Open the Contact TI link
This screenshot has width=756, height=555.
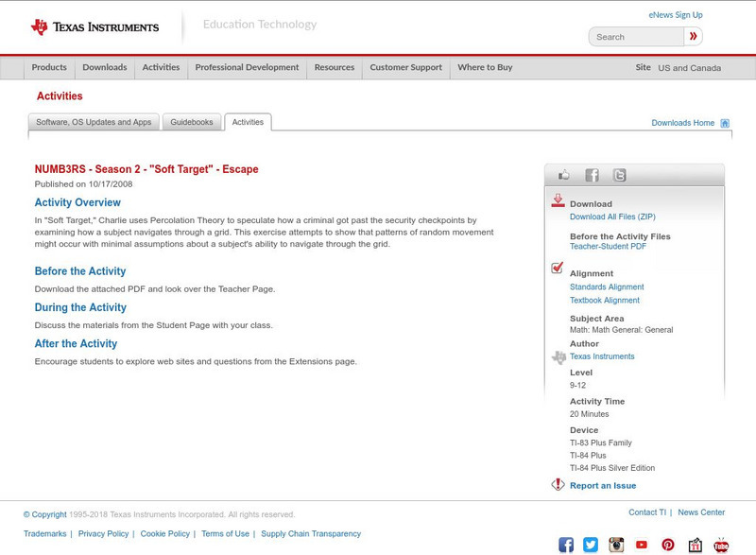coord(647,512)
